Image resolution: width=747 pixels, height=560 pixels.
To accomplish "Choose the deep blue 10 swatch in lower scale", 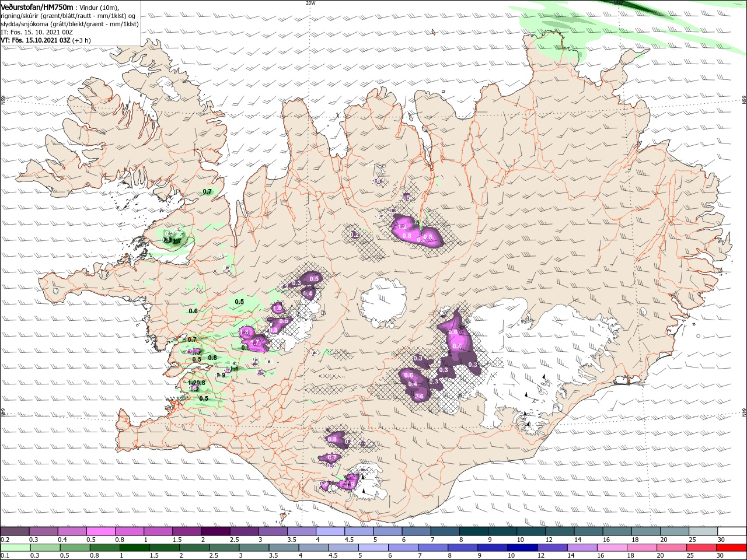I will coord(523,548).
